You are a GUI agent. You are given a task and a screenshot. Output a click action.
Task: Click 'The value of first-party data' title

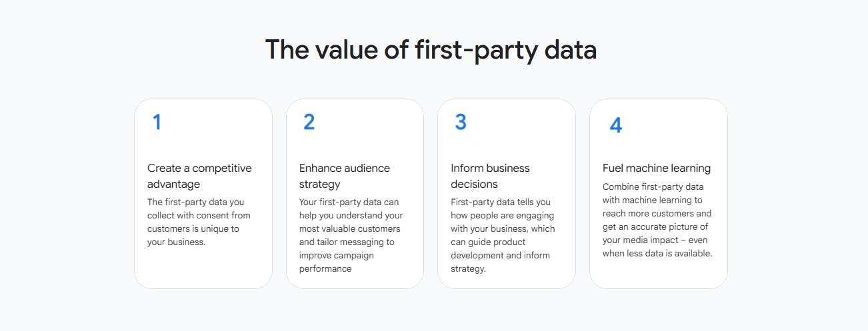[x=431, y=50]
